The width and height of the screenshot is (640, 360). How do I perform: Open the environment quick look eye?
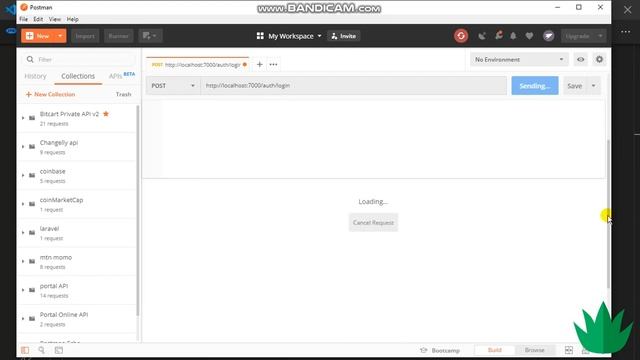coord(580,60)
